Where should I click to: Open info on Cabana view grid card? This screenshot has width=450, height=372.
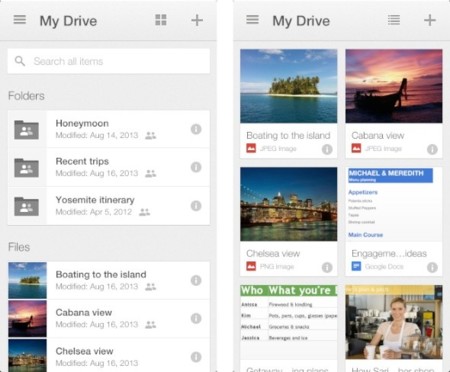(x=432, y=149)
